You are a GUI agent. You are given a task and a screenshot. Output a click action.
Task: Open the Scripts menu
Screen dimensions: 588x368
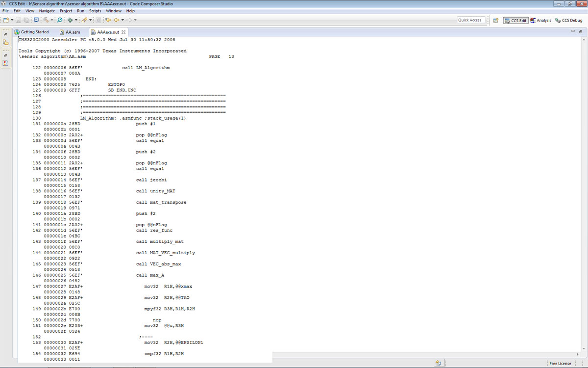pos(95,11)
